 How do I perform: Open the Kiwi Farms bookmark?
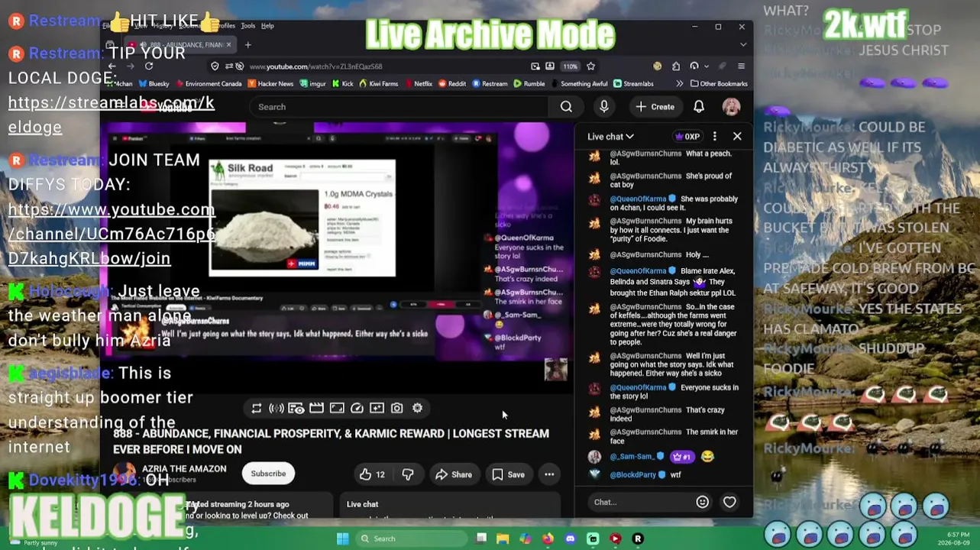378,84
